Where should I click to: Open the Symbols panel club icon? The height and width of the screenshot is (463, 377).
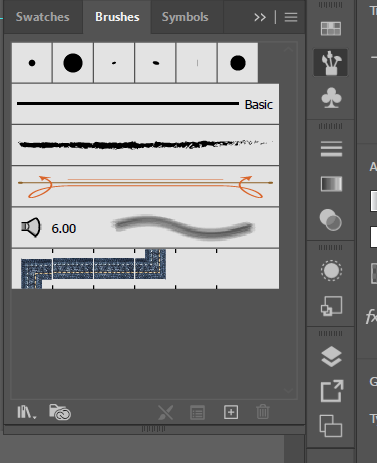(x=331, y=98)
